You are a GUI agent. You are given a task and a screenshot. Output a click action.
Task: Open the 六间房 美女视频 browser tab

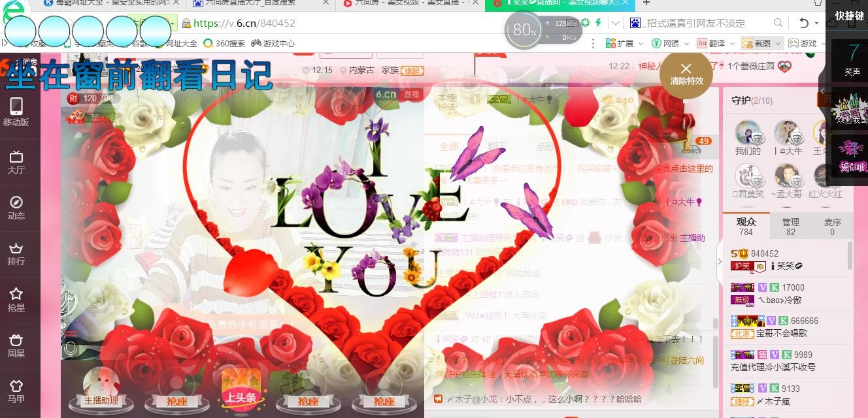[410, 3]
